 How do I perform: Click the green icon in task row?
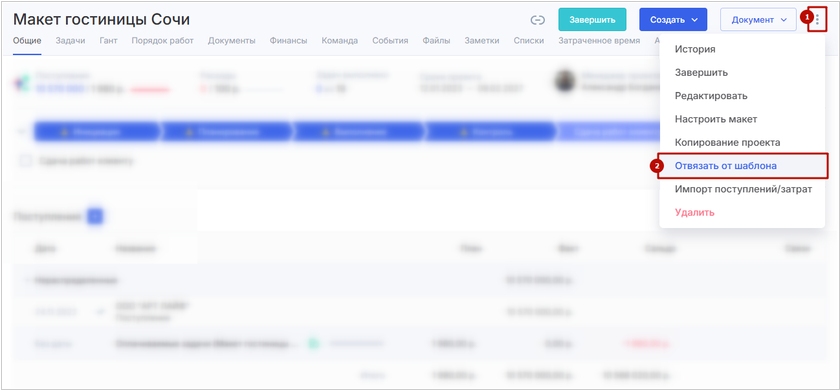pos(313,343)
